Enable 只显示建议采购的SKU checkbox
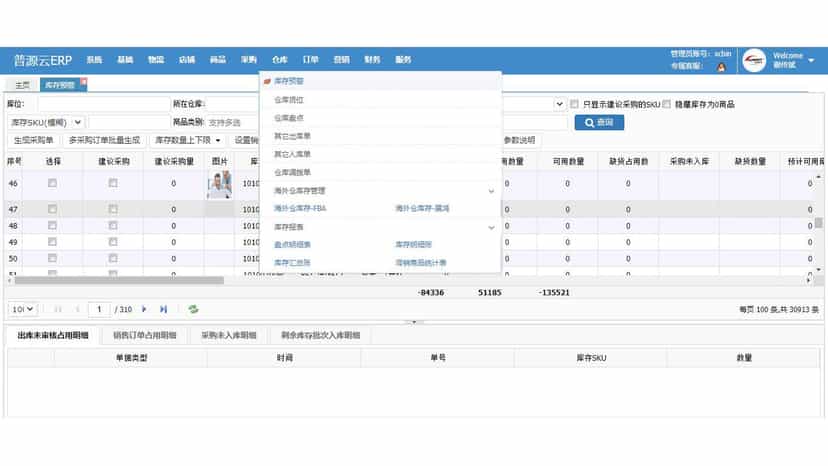This screenshot has width=828, height=466. [574, 104]
